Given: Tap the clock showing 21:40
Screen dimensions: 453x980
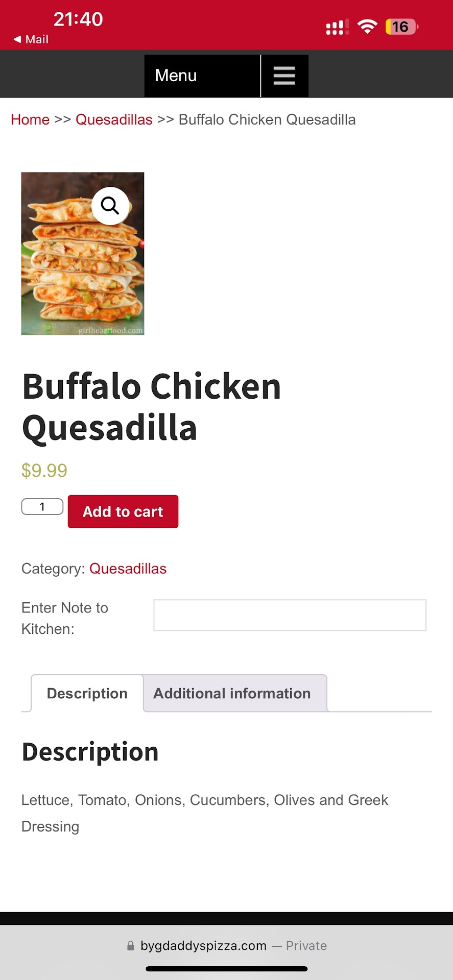Looking at the screenshot, I should coord(78,19).
